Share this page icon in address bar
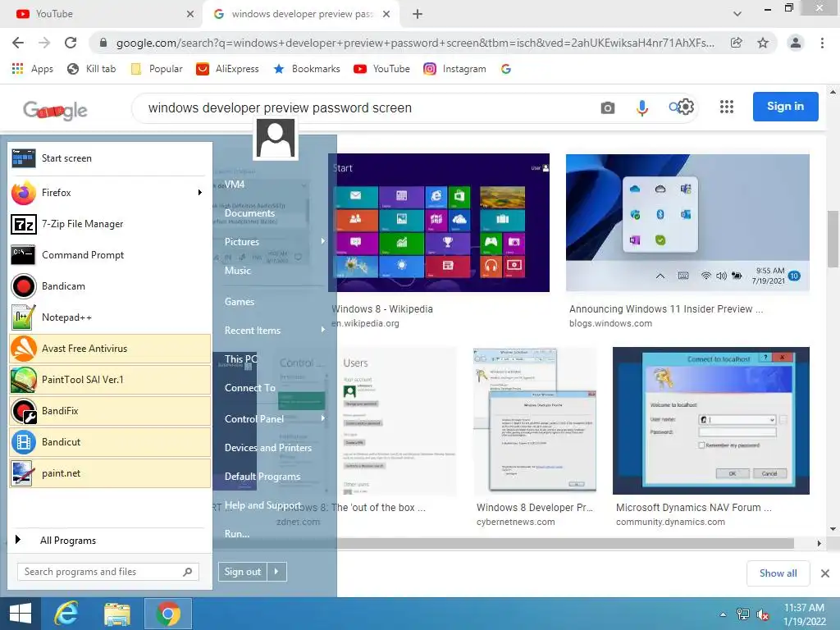The height and width of the screenshot is (630, 840). pyautogui.click(x=737, y=43)
